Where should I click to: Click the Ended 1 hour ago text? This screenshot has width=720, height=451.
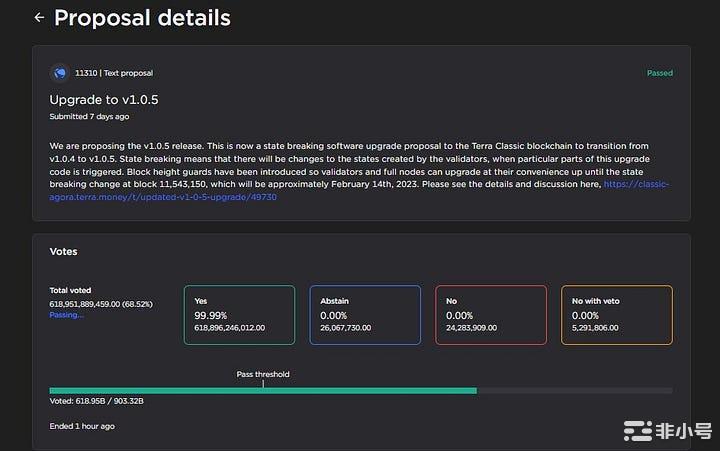click(x=82, y=426)
